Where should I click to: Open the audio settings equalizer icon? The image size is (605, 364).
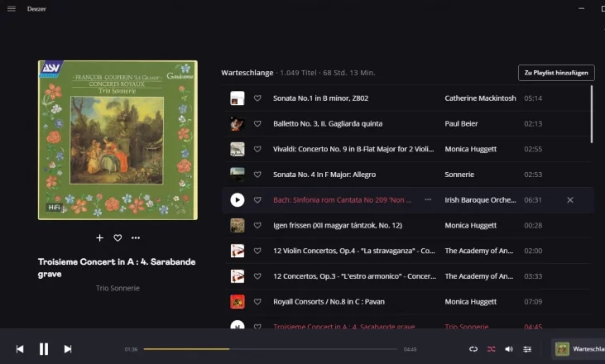click(x=527, y=349)
